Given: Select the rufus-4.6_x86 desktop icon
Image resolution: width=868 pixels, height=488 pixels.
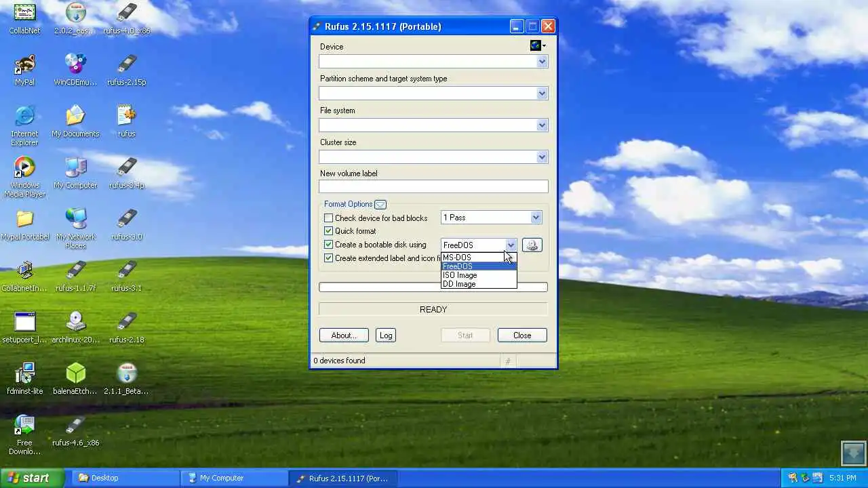Looking at the screenshot, I should (75, 430).
